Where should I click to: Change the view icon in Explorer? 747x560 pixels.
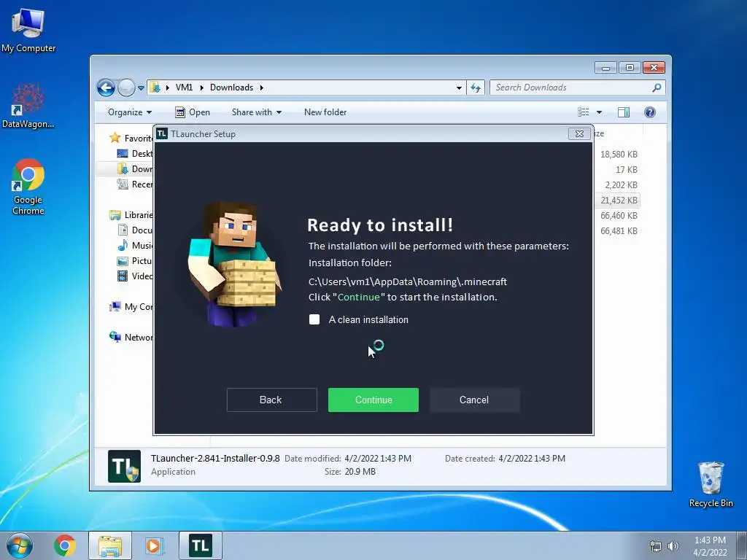click(584, 112)
